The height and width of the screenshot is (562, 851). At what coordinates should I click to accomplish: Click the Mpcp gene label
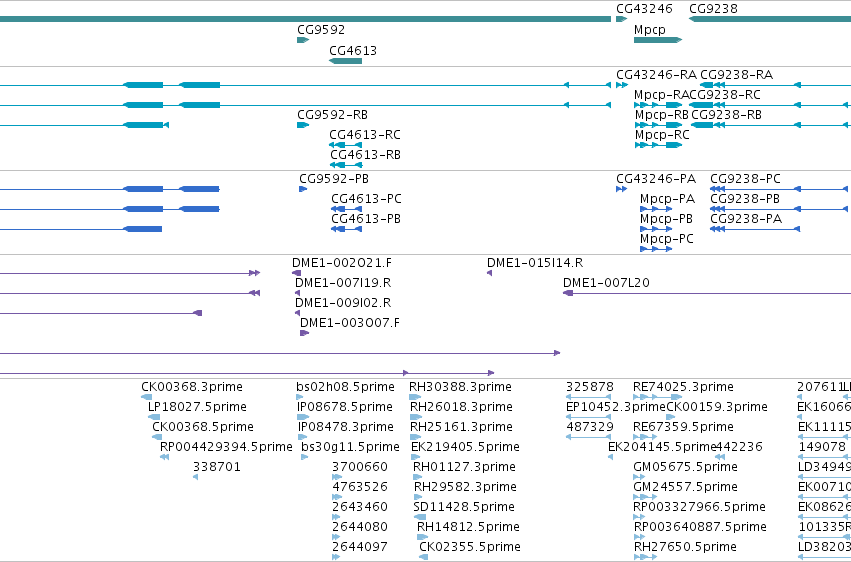[x=650, y=30]
